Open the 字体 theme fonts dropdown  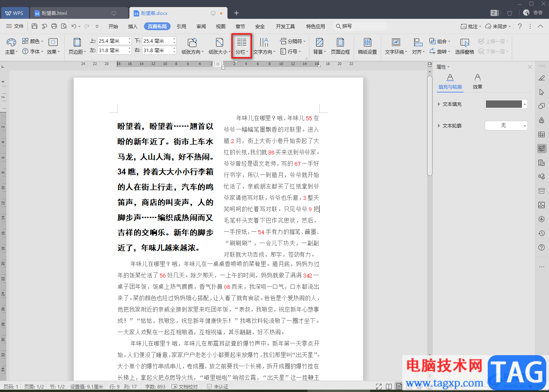click(33, 51)
